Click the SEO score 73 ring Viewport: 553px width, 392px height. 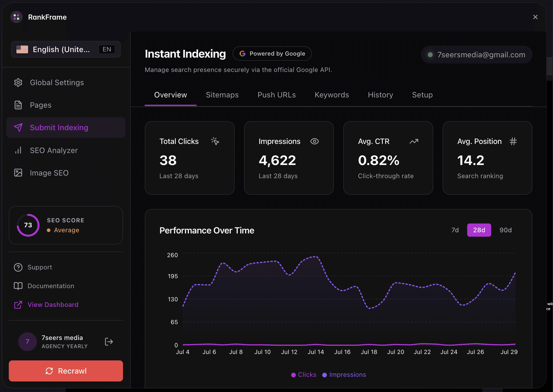28,225
